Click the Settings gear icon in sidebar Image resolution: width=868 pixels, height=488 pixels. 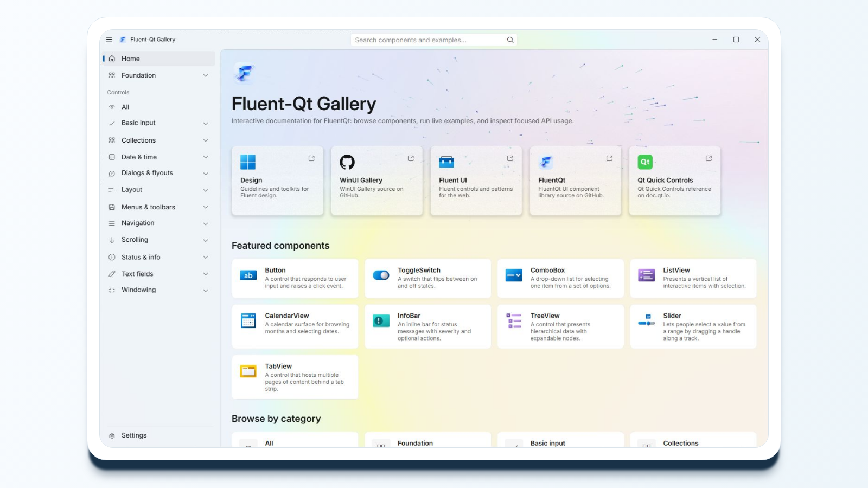click(112, 436)
